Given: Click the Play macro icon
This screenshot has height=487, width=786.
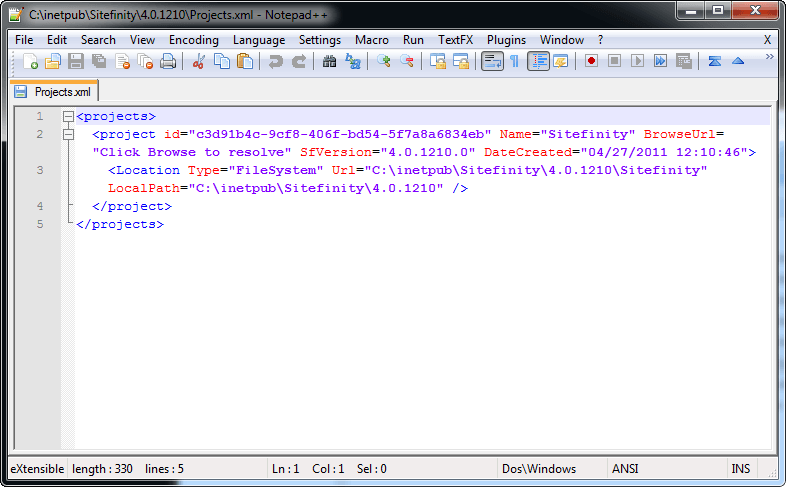Looking at the screenshot, I should [637, 62].
